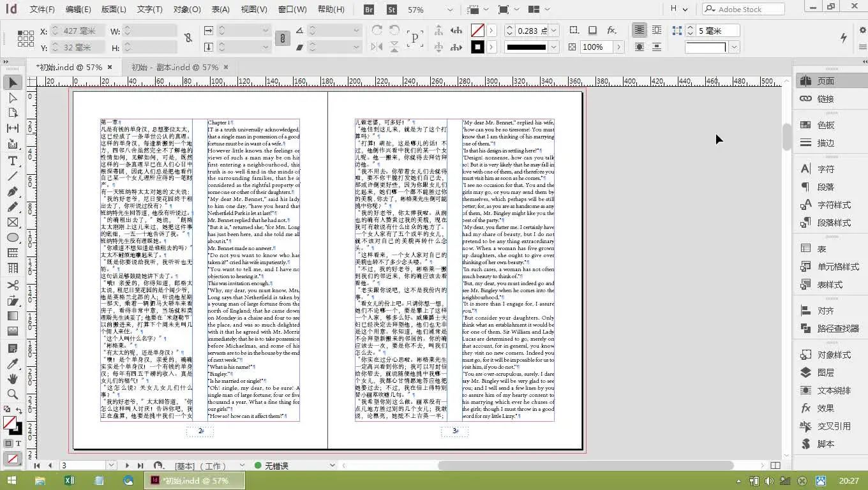This screenshot has height=490, width=868.
Task: Toggle constrain proportions for width and height
Action: (188, 38)
